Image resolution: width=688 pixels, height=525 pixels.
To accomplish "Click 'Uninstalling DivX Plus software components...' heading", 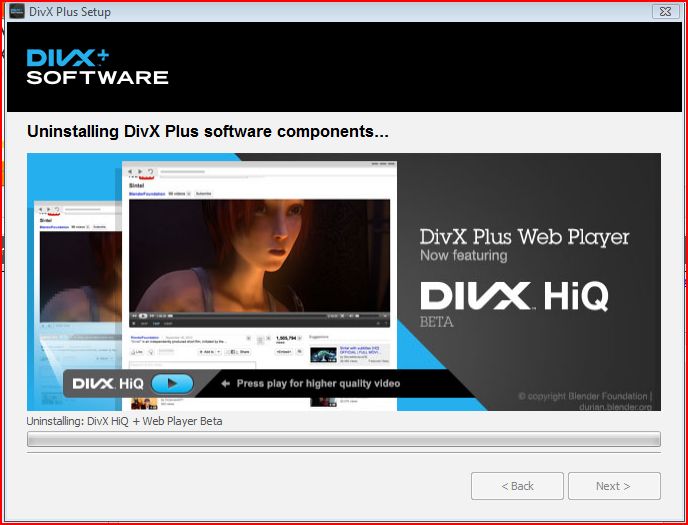I will click(208, 131).
